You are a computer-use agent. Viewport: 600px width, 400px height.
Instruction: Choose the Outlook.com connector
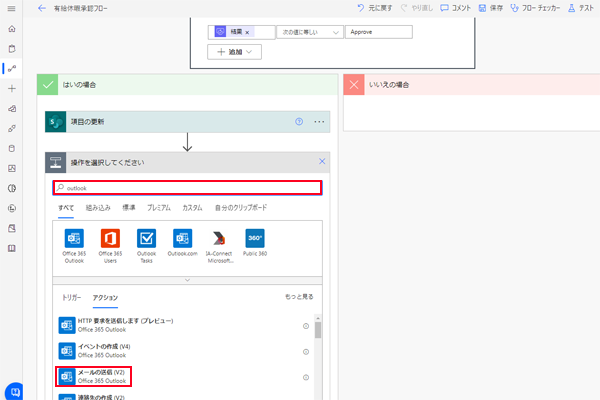pos(183,243)
